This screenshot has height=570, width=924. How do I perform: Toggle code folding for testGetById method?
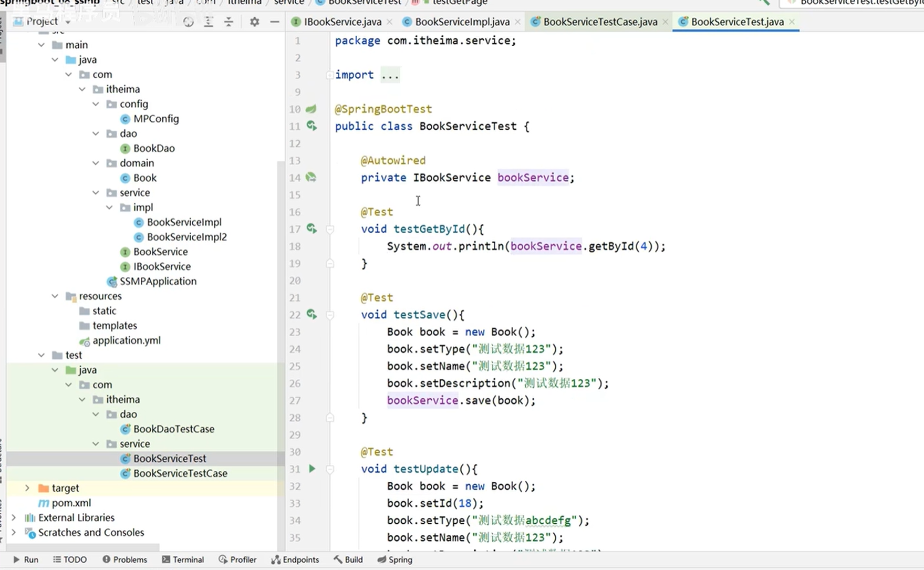pyautogui.click(x=330, y=229)
